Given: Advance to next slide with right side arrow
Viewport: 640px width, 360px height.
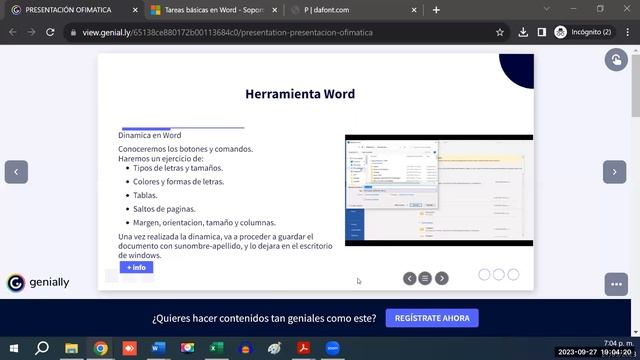Looking at the screenshot, I should click(x=614, y=172).
